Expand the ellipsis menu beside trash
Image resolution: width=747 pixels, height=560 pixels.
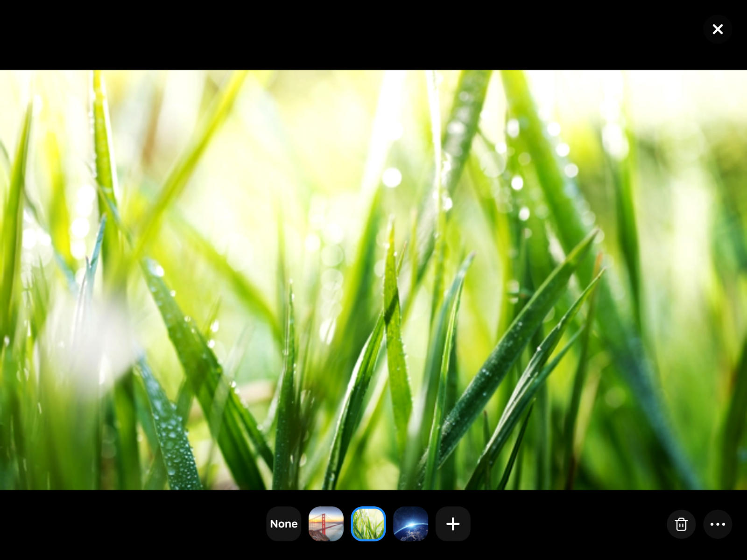point(717,524)
